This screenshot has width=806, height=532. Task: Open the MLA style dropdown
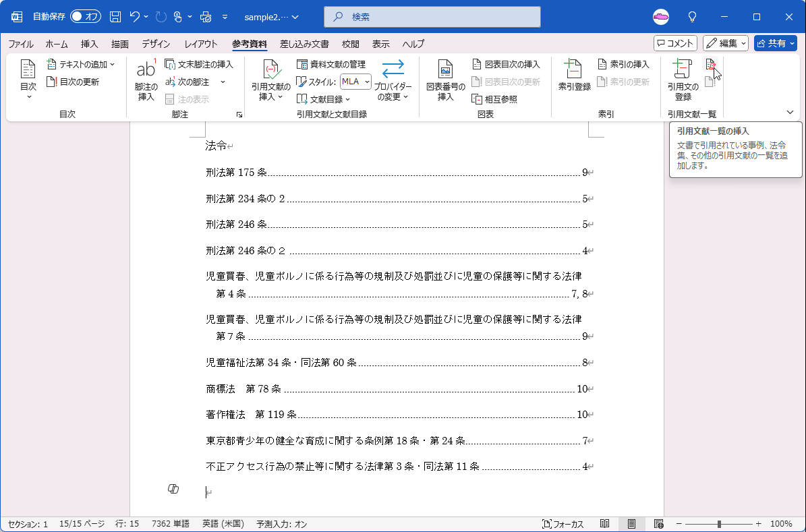coord(355,81)
